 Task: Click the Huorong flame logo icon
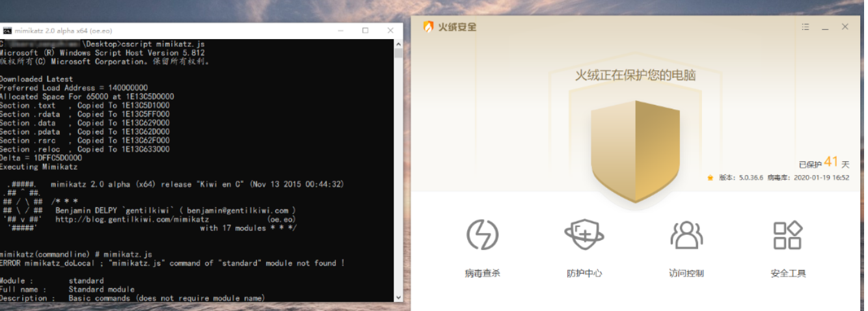click(428, 27)
